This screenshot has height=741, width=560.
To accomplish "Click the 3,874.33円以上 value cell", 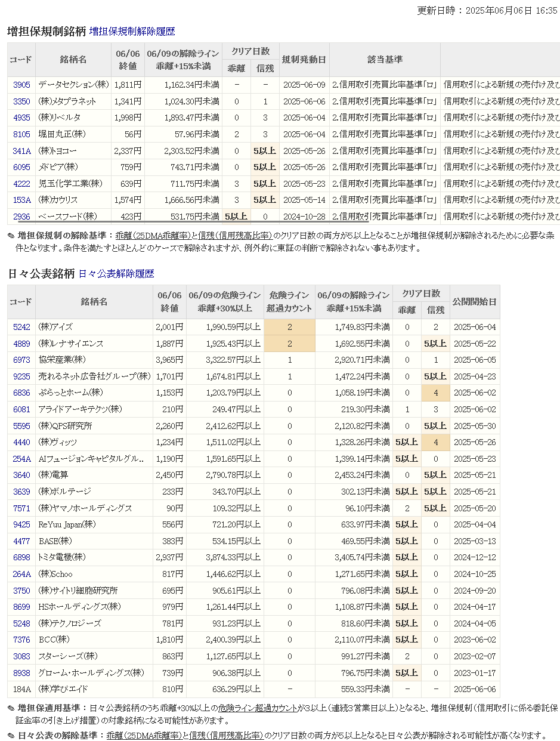I will (224, 557).
